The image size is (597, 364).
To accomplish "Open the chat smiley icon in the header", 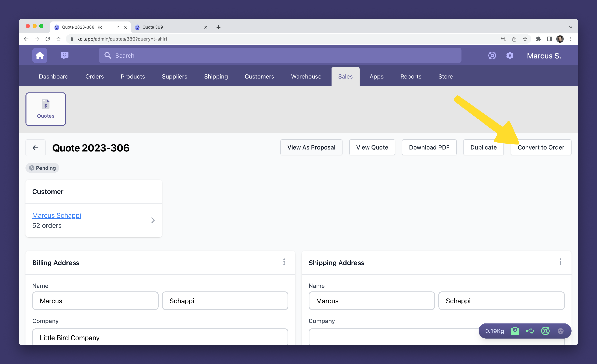I will pyautogui.click(x=64, y=55).
